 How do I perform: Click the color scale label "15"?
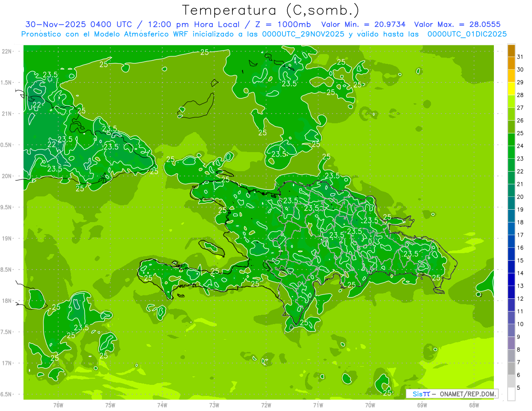tap(520, 261)
